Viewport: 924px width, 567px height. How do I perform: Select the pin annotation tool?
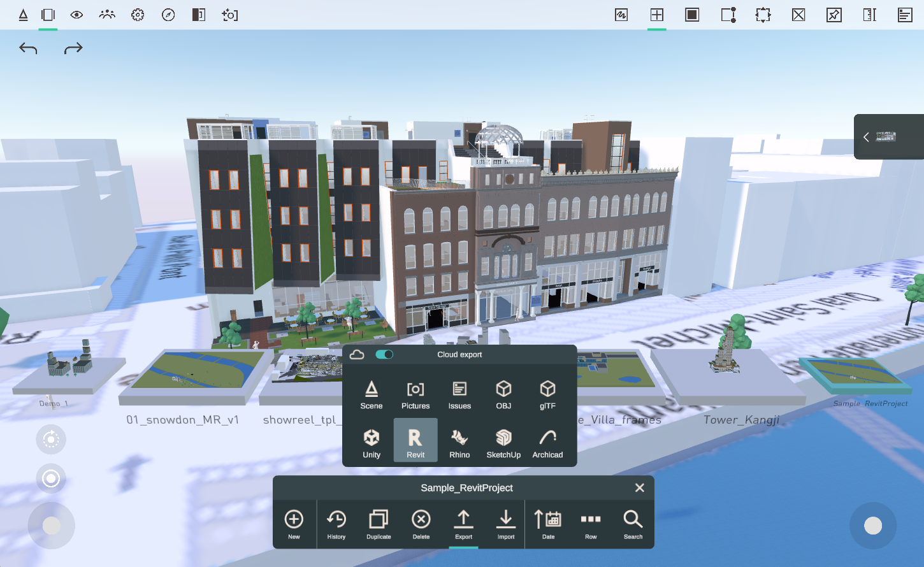coord(834,14)
